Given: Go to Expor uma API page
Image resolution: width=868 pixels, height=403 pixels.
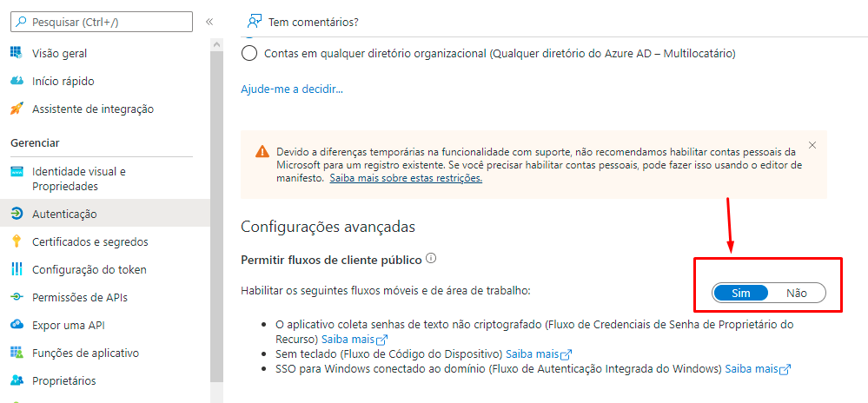Looking at the screenshot, I should tap(68, 325).
